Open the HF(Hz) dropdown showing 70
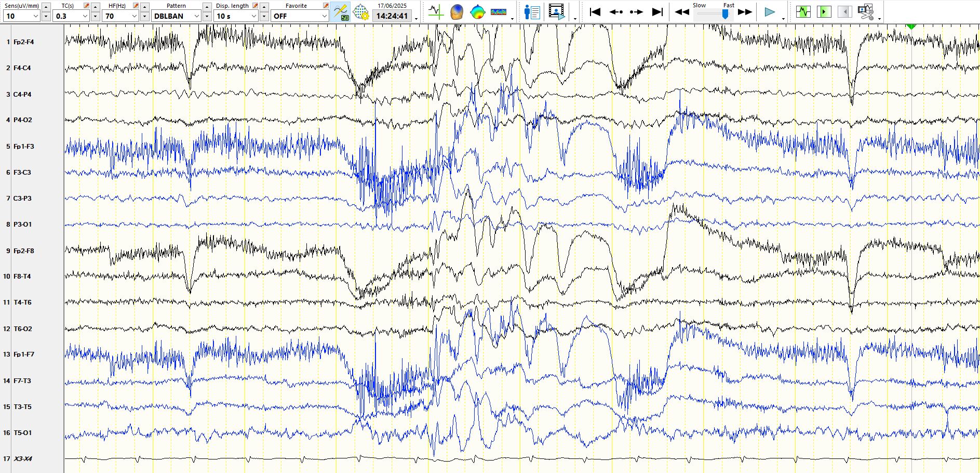 click(121, 16)
